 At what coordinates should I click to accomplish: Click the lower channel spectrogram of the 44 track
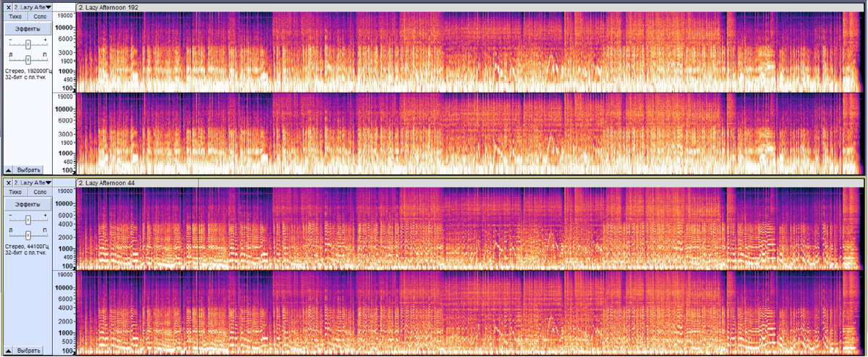point(470,313)
